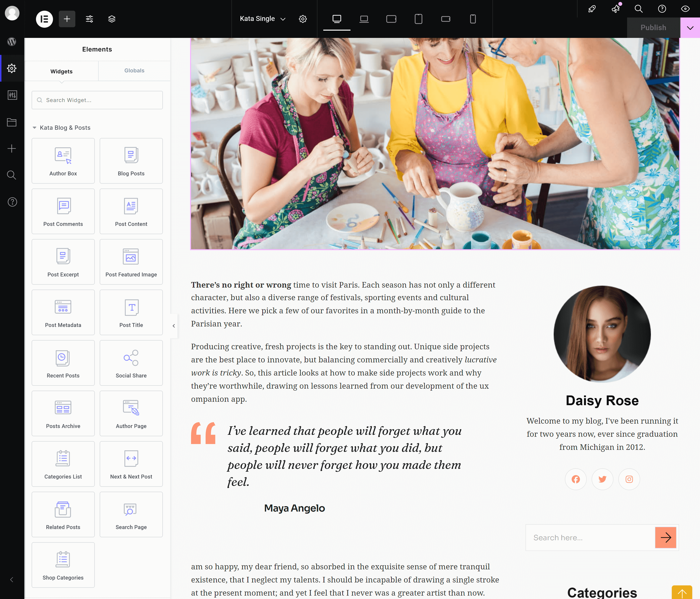Toggle preview mode with the eye icon

pos(685,9)
